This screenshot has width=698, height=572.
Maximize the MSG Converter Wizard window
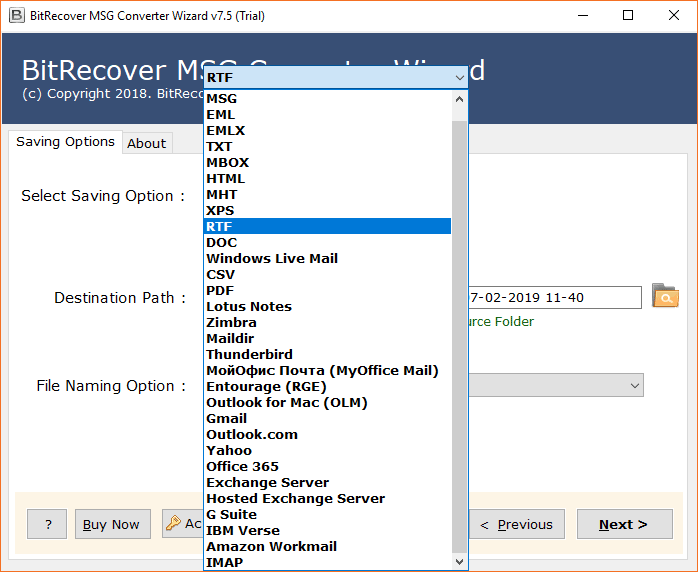628,16
